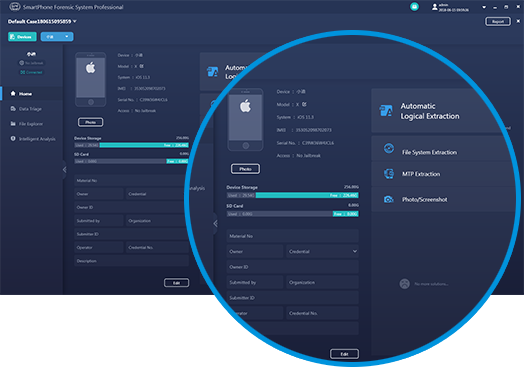Click the Automatic Logical Extraction icon
This screenshot has height=368, width=524.
coord(386,111)
